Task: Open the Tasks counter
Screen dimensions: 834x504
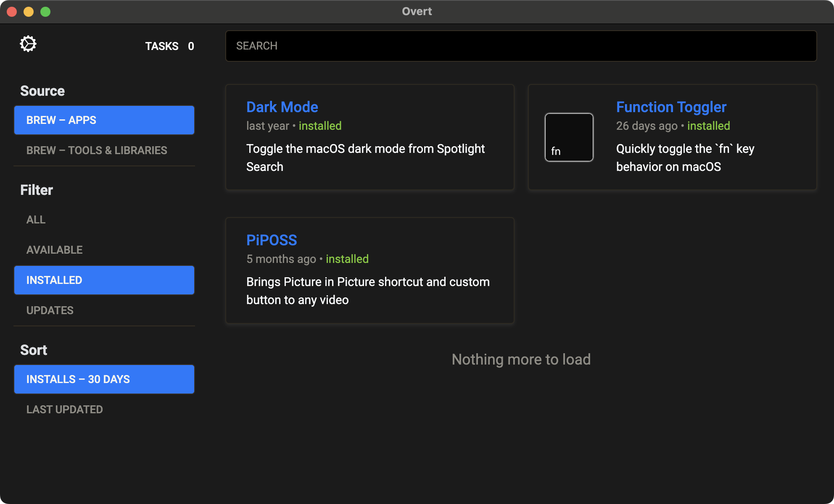Action: (x=169, y=46)
